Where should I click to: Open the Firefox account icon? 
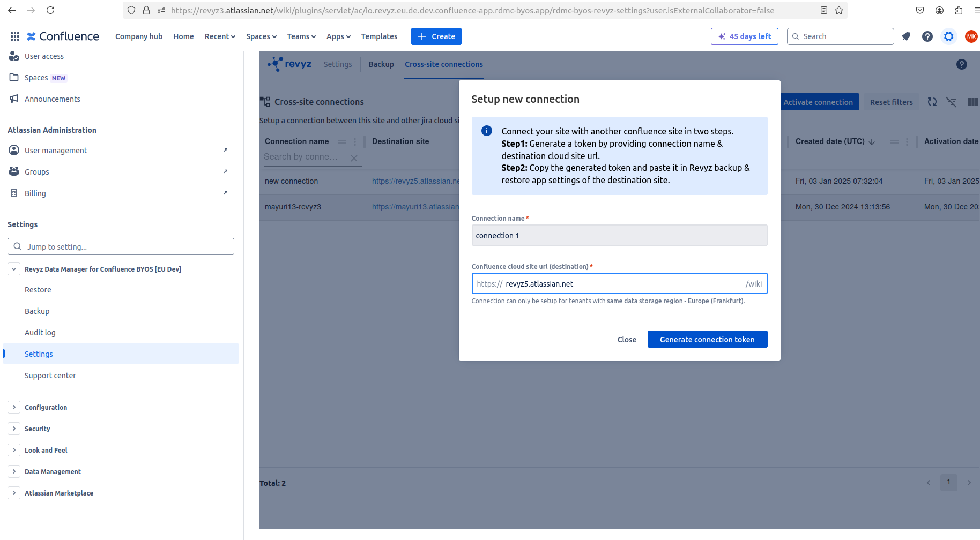(939, 10)
